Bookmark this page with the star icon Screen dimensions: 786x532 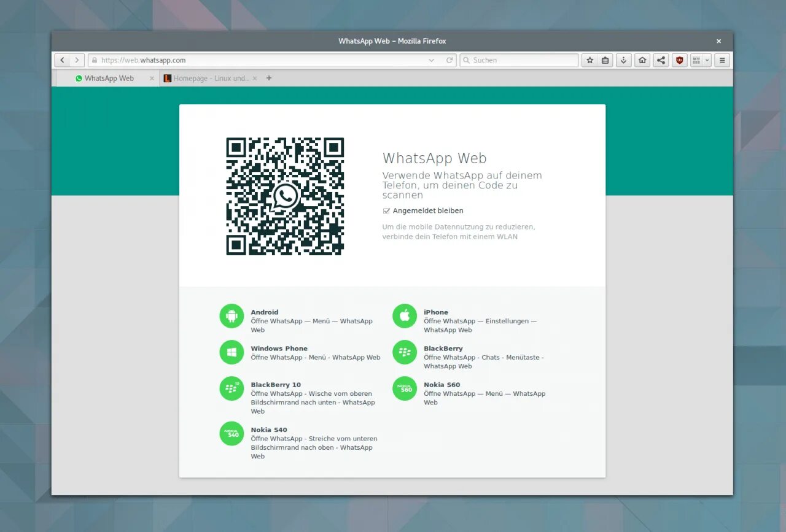(590, 60)
